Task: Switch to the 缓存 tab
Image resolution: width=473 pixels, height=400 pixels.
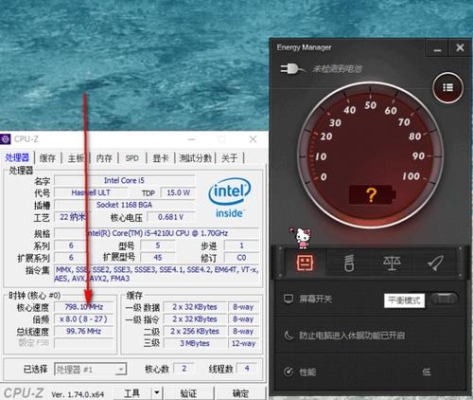Action: [x=48, y=158]
